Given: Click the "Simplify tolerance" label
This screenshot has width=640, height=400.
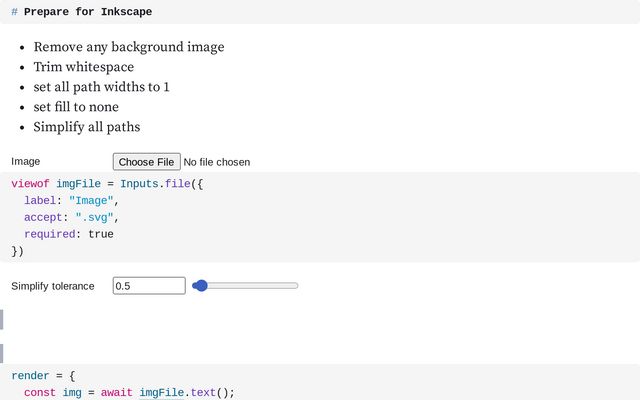Looking at the screenshot, I should click(53, 286).
